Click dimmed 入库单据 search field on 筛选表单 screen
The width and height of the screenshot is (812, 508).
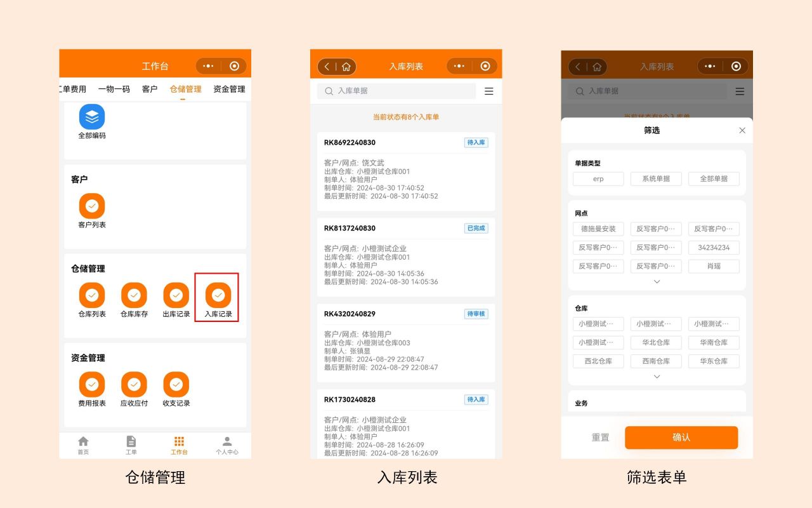[x=647, y=91]
